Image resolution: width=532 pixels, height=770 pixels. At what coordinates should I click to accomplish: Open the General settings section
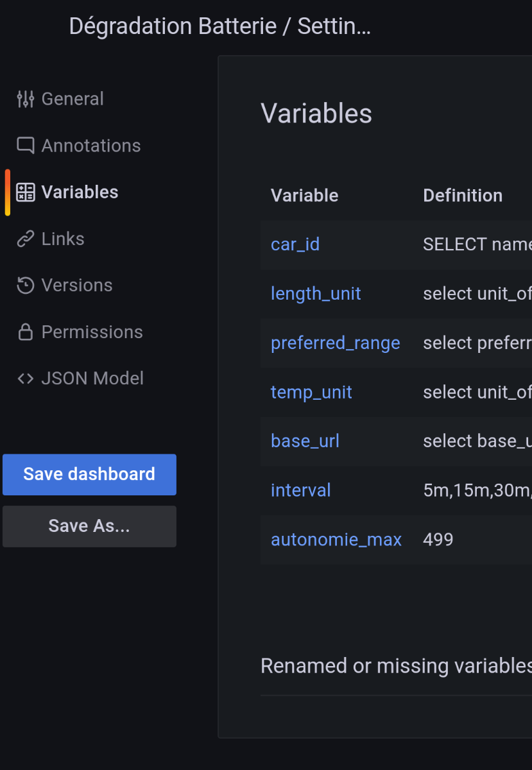point(72,99)
